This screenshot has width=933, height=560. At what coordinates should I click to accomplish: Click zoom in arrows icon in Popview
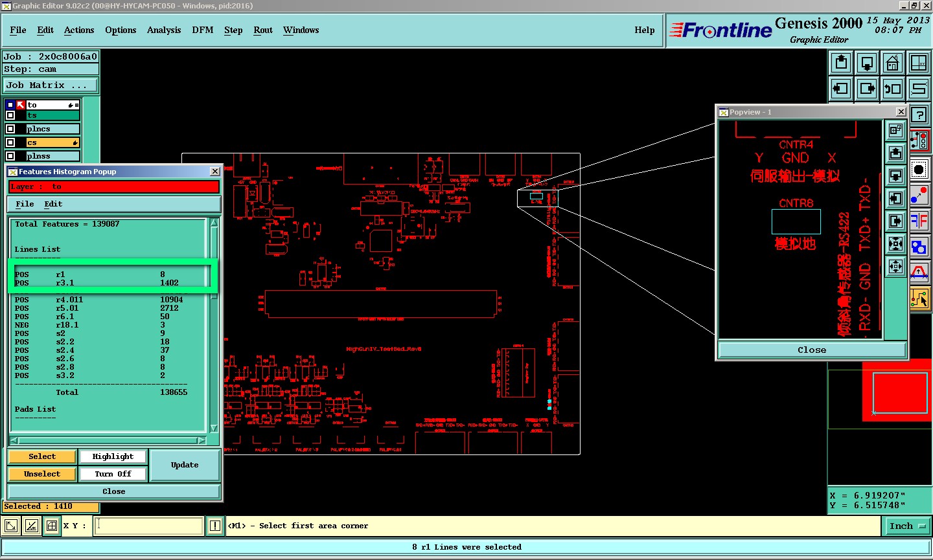895,243
